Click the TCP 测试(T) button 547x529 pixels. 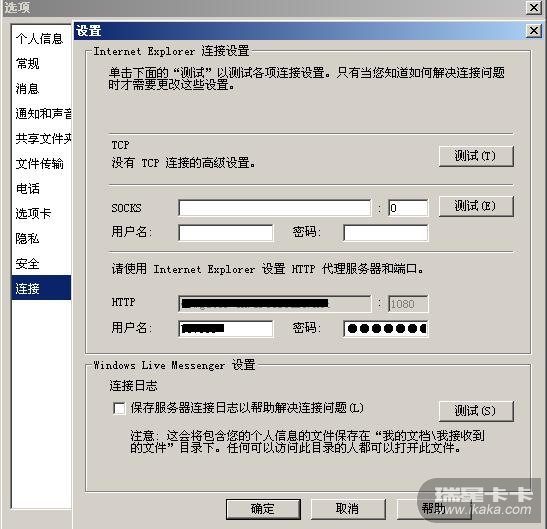click(476, 156)
